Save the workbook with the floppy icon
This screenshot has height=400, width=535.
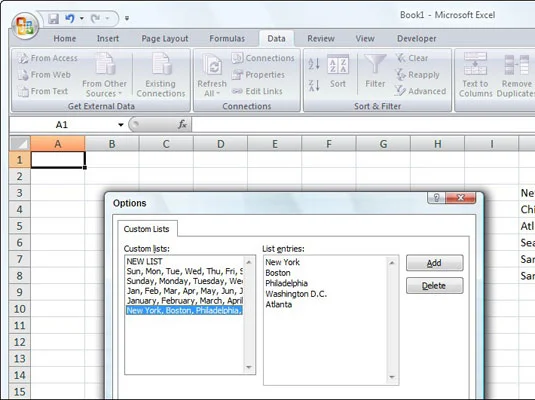53,18
